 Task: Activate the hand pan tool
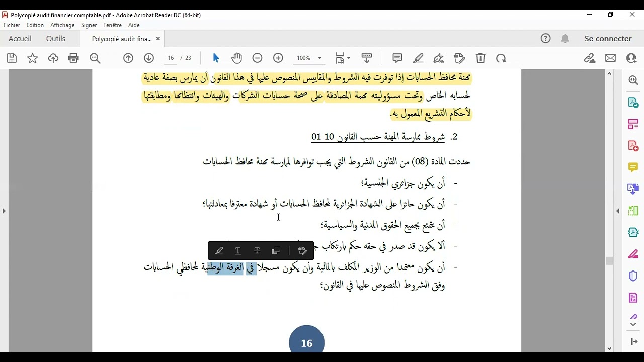[x=236, y=58]
